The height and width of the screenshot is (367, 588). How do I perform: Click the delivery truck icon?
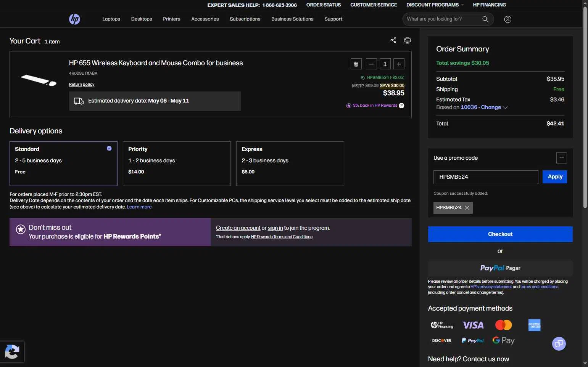[79, 101]
